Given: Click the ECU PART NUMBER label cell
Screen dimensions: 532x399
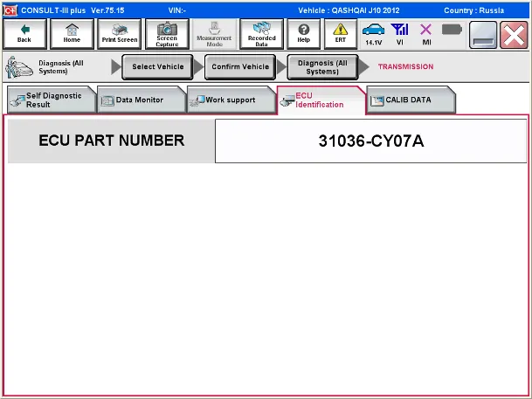Looking at the screenshot, I should (111, 141).
